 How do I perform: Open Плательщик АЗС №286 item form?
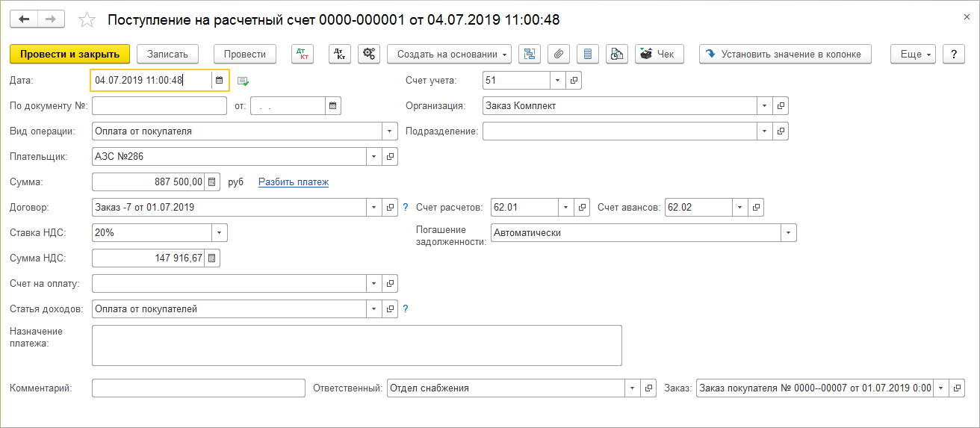pos(390,156)
